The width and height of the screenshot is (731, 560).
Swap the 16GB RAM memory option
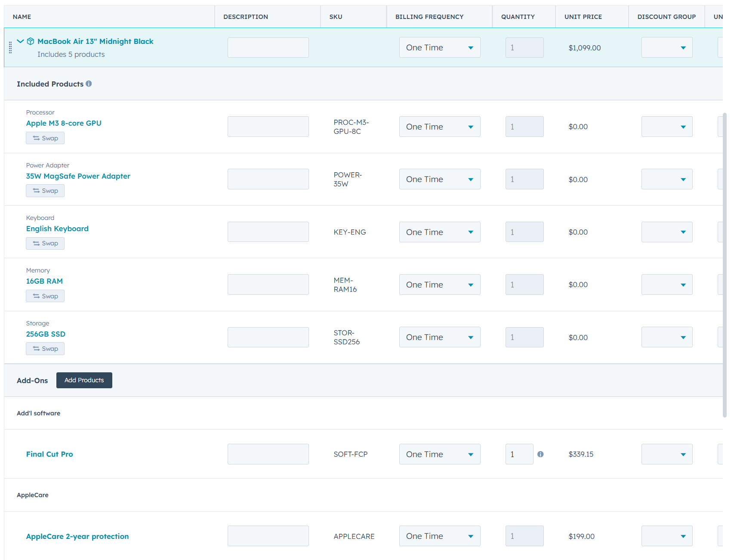[x=45, y=296]
